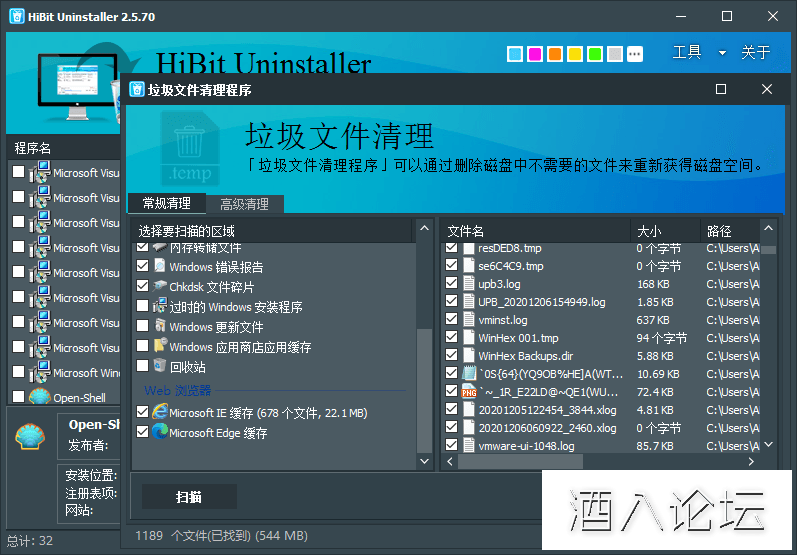Click the Recycle Bin (回收站) icon
The image size is (797, 555).
click(159, 366)
